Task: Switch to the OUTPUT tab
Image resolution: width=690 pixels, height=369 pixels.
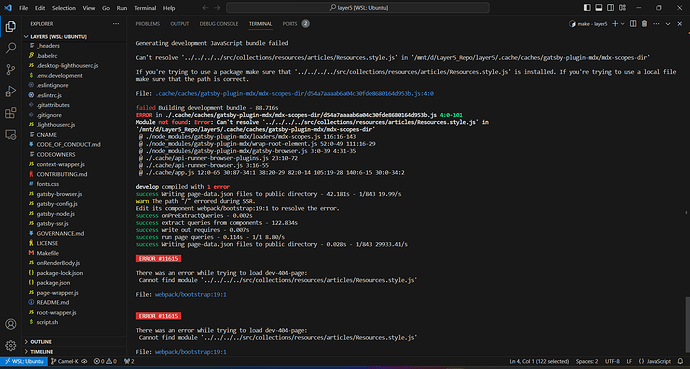Action: (x=180, y=24)
